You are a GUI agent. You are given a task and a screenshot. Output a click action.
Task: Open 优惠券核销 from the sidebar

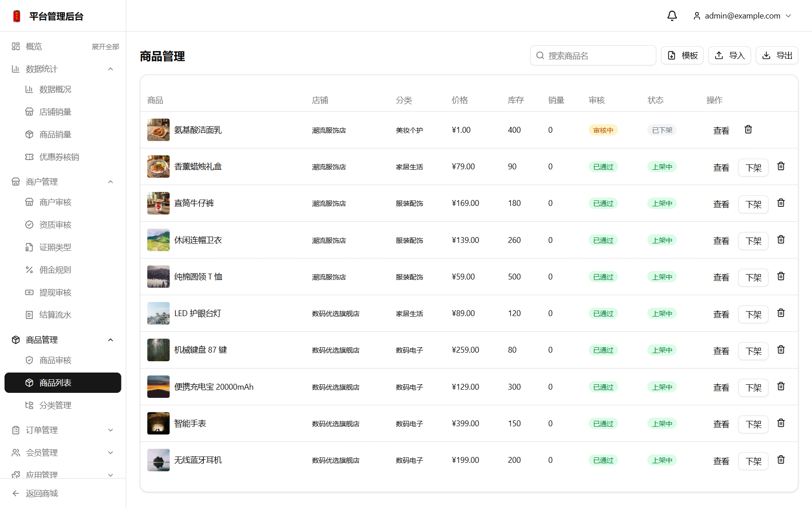point(63,157)
